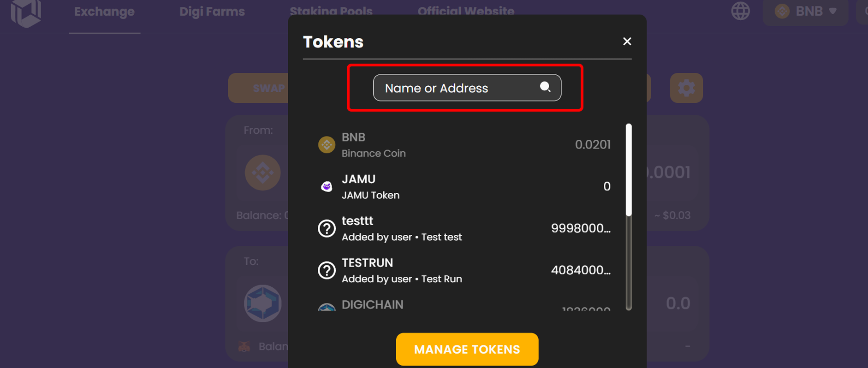Open Staking Pools tab

tap(331, 11)
